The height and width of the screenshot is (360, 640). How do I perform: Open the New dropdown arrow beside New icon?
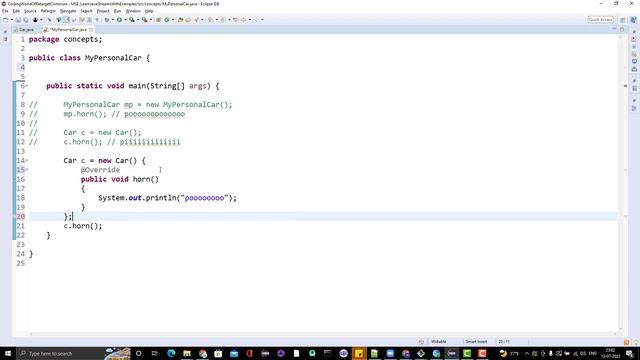click(x=11, y=20)
